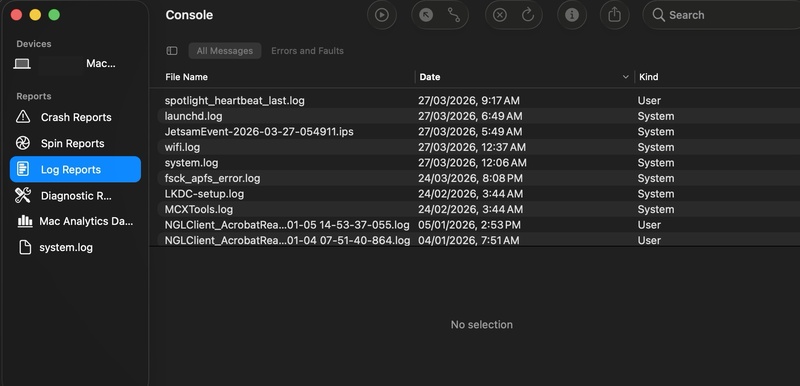Viewport: 800px width, 386px height.
Task: Click the yellow minimize window button
Action: pyautogui.click(x=35, y=15)
